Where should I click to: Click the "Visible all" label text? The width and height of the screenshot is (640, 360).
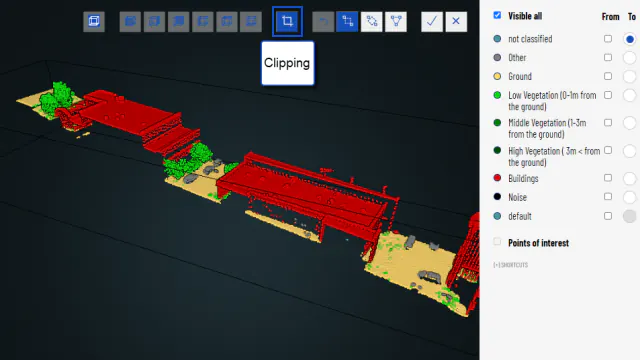[x=525, y=16]
